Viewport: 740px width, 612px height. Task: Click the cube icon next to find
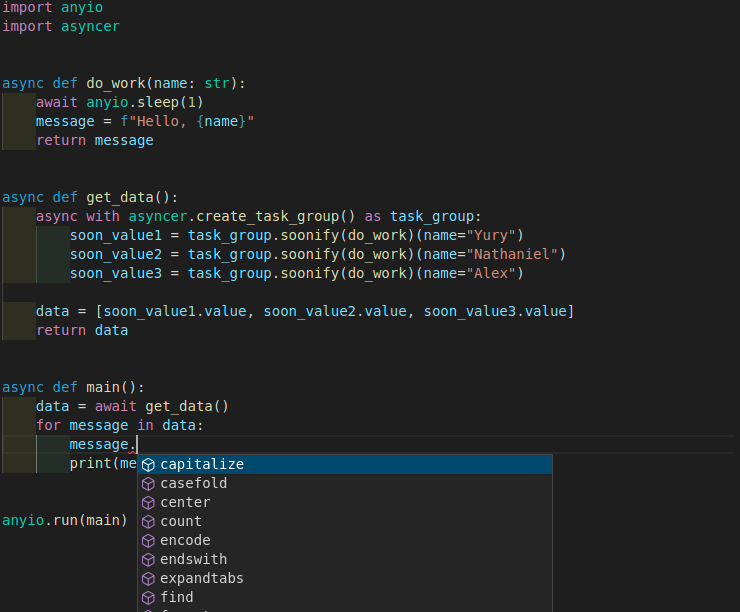148,598
